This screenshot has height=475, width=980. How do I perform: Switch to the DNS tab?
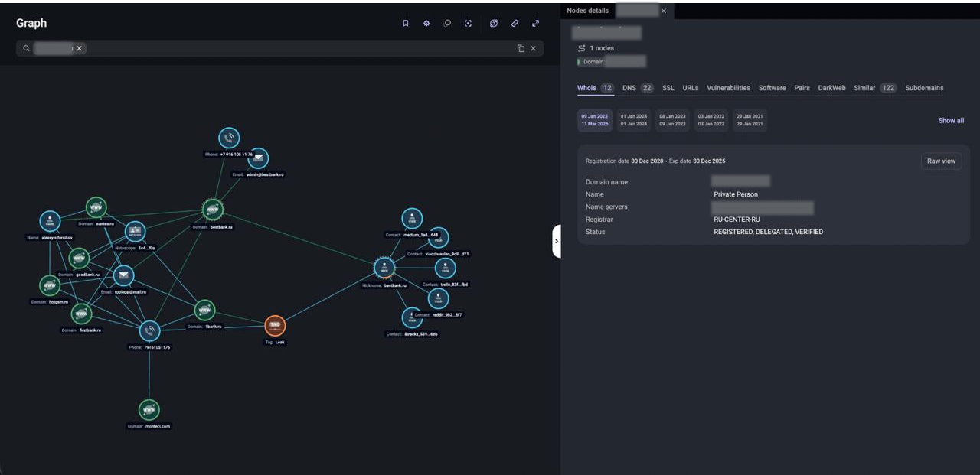pos(629,88)
